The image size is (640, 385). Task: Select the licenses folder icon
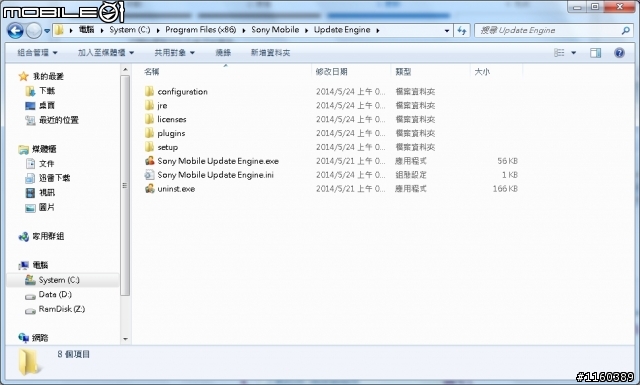150,119
